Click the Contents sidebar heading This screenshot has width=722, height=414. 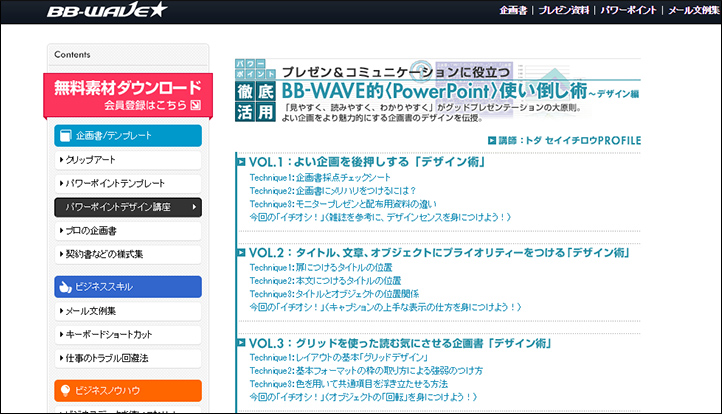[72, 54]
